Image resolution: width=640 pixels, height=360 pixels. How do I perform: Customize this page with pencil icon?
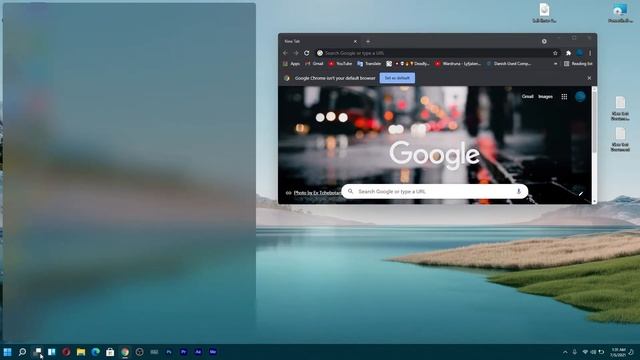click(580, 194)
